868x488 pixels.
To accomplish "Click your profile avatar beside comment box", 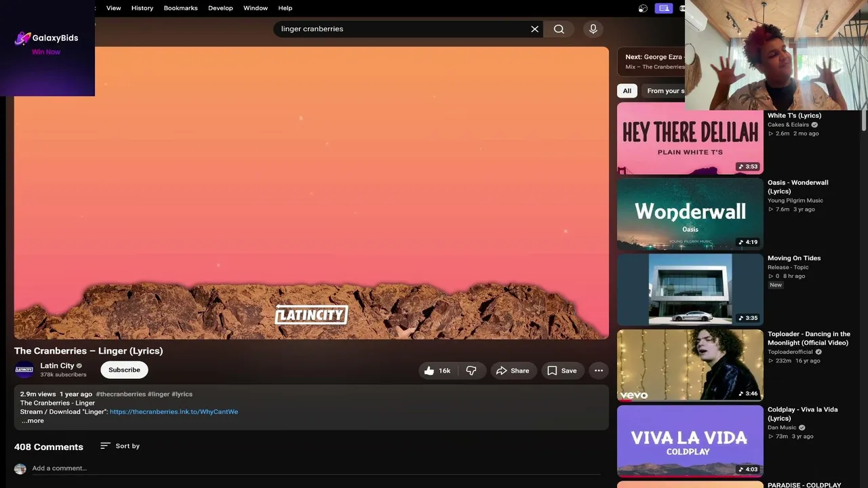I will [x=20, y=469].
